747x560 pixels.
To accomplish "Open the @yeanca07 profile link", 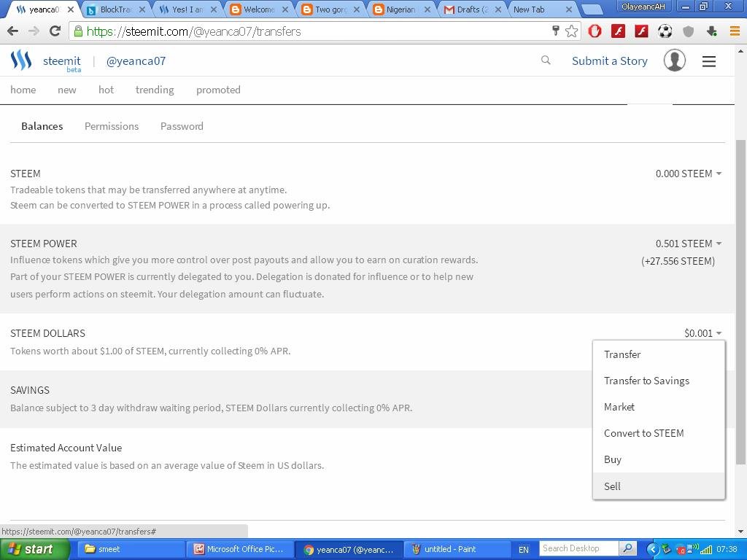I will [x=136, y=61].
